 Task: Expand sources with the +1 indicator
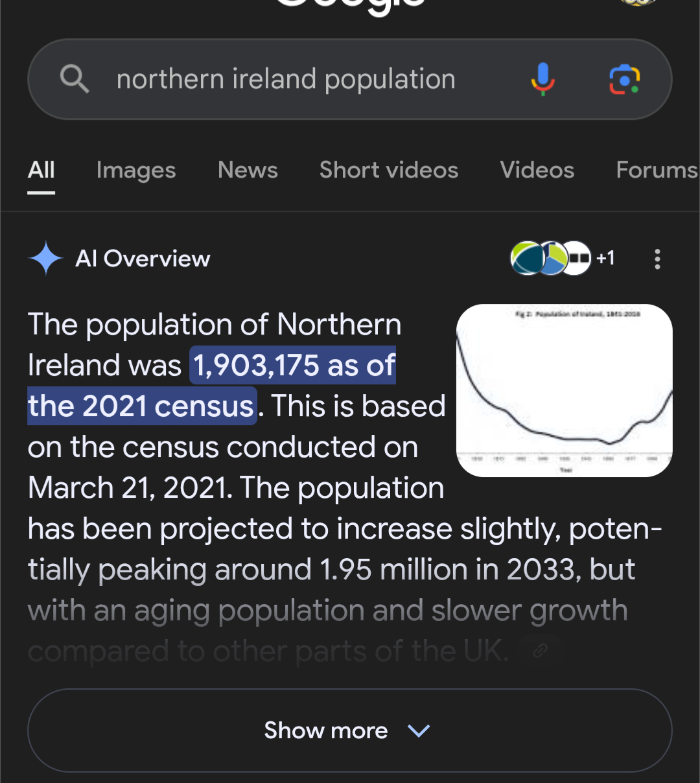(x=605, y=258)
